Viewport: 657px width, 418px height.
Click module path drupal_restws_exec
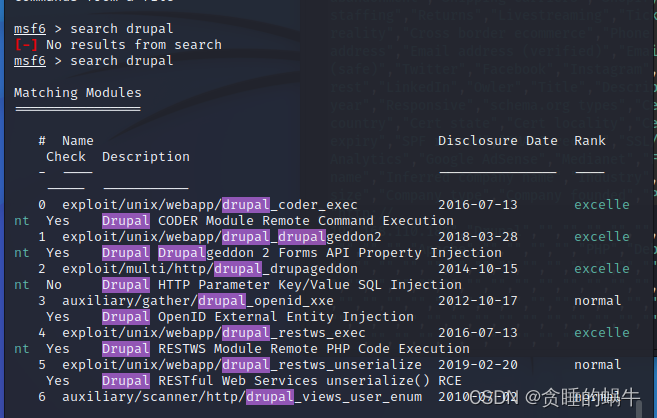click(x=214, y=333)
